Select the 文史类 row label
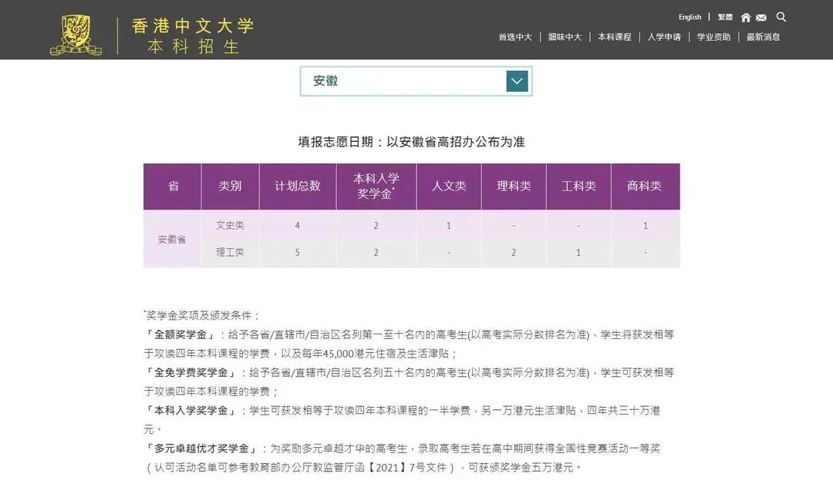Screen dimensions: 833x504 pyautogui.click(x=230, y=225)
